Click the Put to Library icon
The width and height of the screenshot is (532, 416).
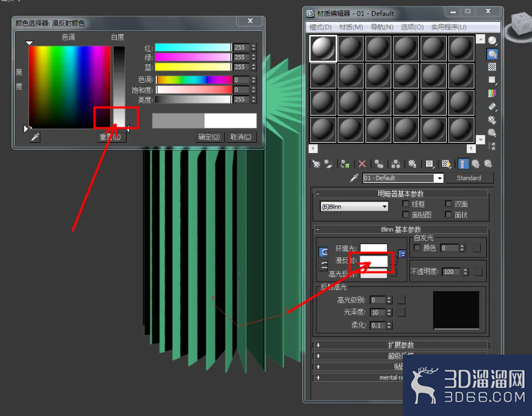(x=412, y=164)
